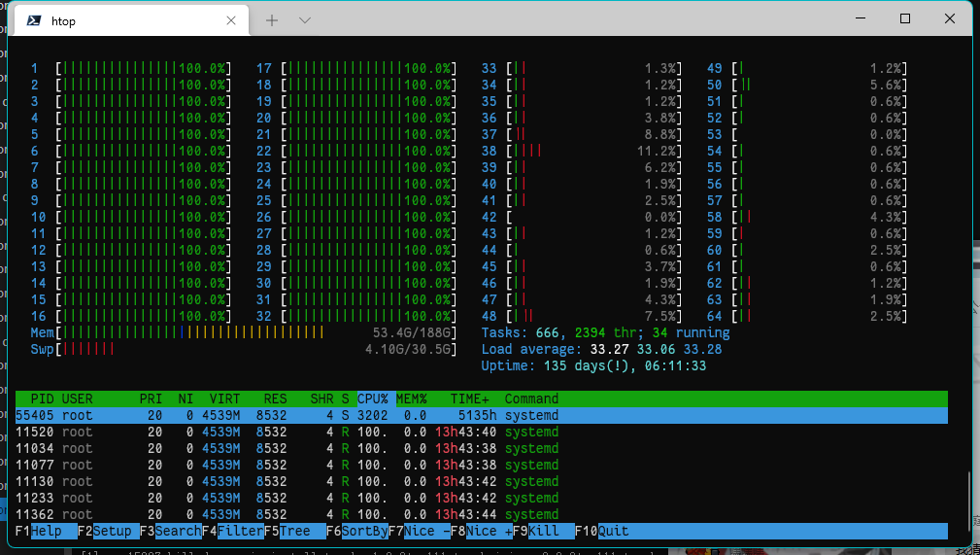The width and height of the screenshot is (980, 555).
Task: Toggle F5 Tree view in footer
Action: pos(294,532)
